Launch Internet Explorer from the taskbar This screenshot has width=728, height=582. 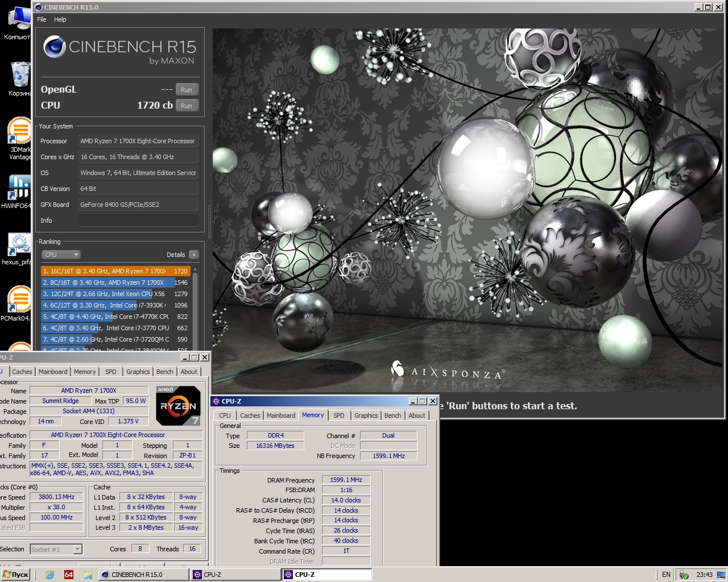click(x=49, y=575)
